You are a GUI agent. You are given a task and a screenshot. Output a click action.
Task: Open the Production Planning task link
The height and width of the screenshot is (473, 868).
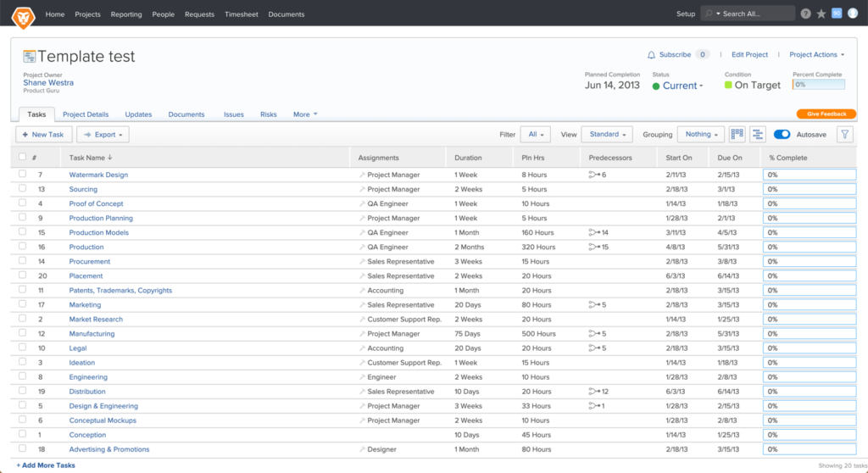(x=101, y=218)
